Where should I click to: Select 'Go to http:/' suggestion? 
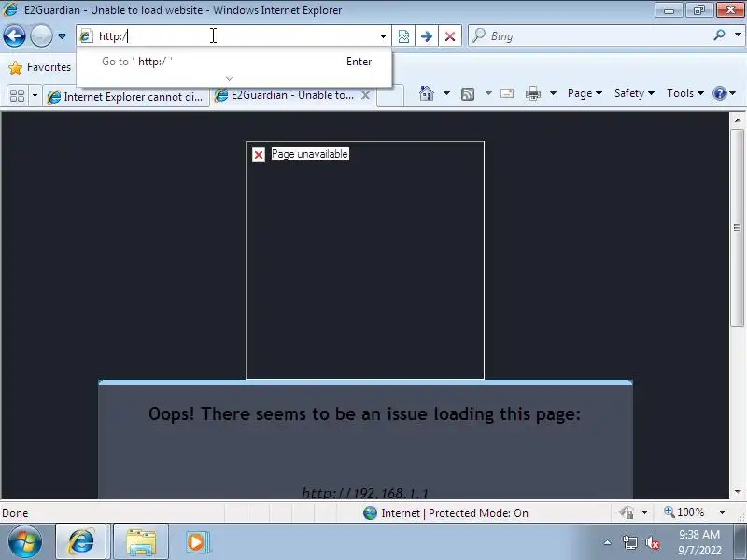pyautogui.click(x=234, y=62)
